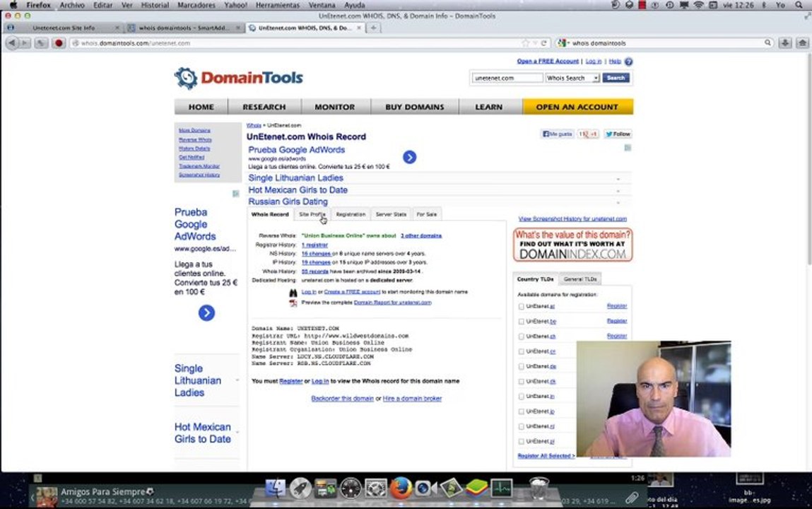This screenshot has height=509, width=812.
Task: Click the magnifier in the browser search box
Action: point(768,43)
